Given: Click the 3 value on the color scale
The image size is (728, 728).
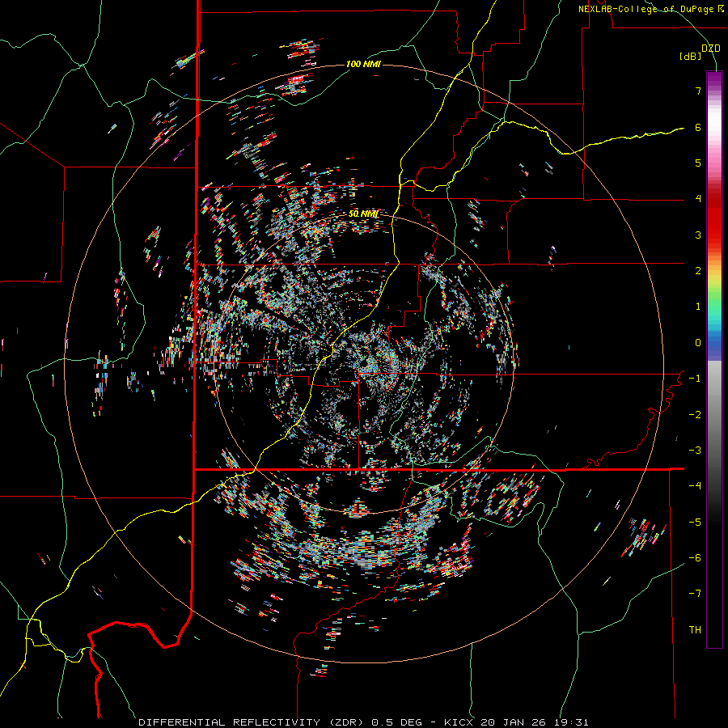Looking at the screenshot, I should (698, 235).
